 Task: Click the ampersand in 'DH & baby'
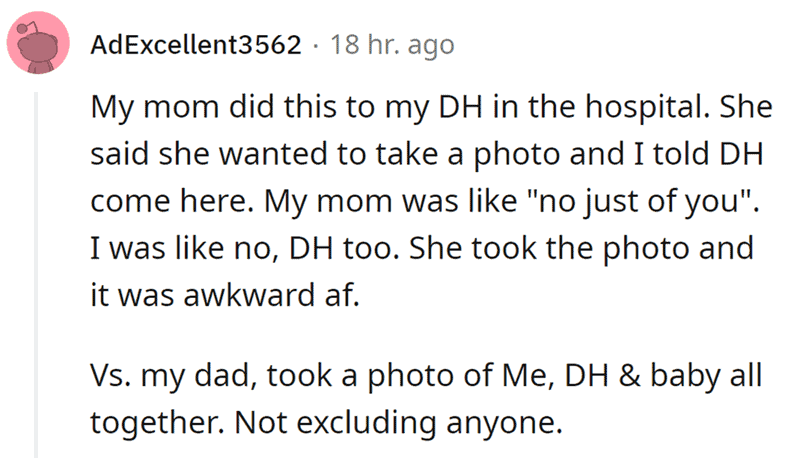point(630,375)
